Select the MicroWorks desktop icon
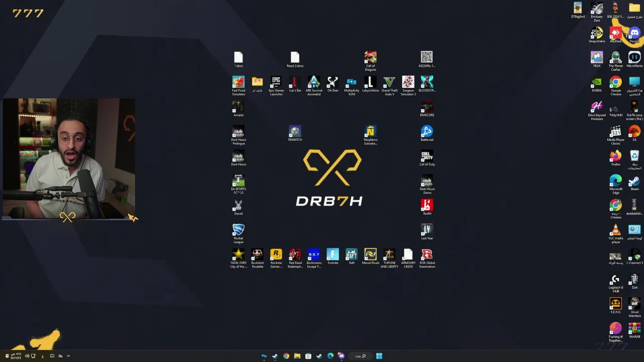The image size is (644, 362). tap(634, 60)
